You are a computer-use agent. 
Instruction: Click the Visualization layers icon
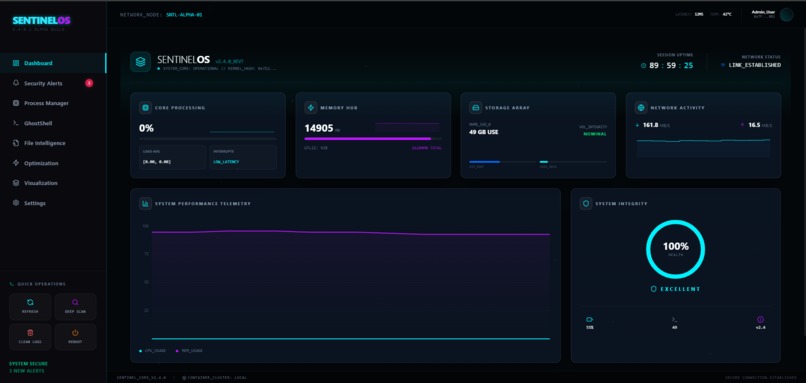(16, 183)
